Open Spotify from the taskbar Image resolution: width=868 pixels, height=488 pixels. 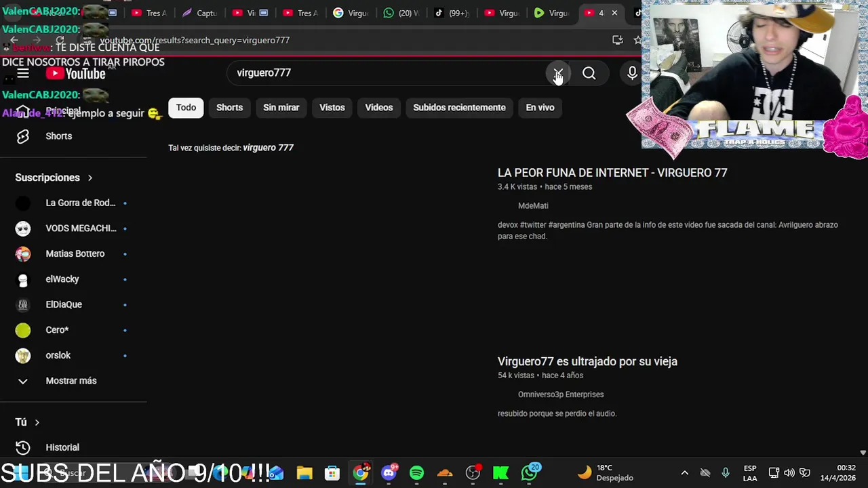pos(416,473)
